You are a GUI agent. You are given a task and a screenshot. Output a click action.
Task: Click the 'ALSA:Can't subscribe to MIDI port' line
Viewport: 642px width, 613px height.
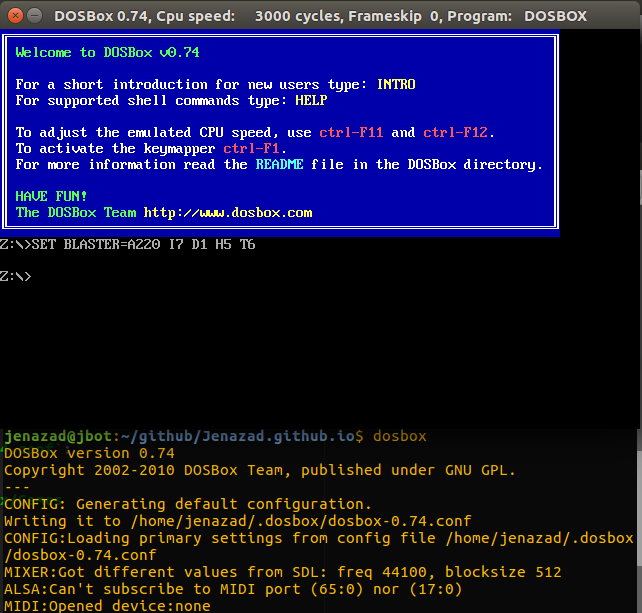click(233, 589)
